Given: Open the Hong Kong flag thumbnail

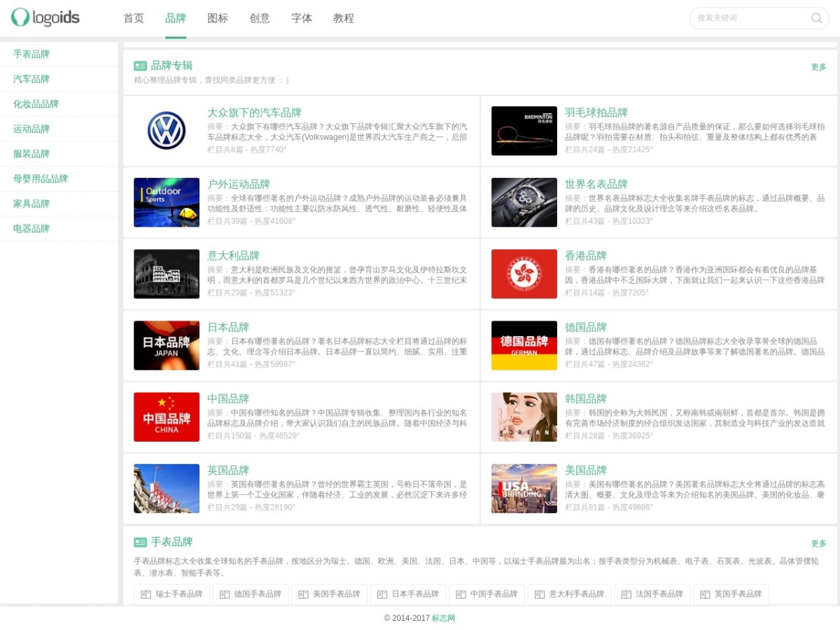Looking at the screenshot, I should click(524, 274).
